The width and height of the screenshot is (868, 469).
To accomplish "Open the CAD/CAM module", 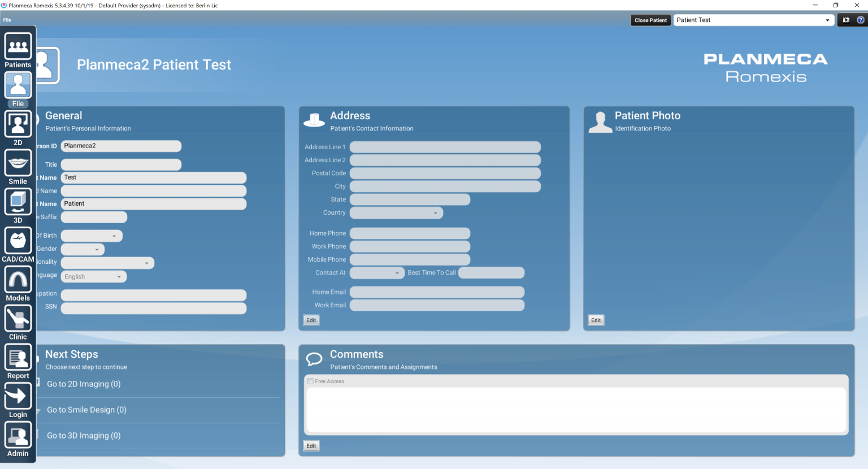I will 18,244.
